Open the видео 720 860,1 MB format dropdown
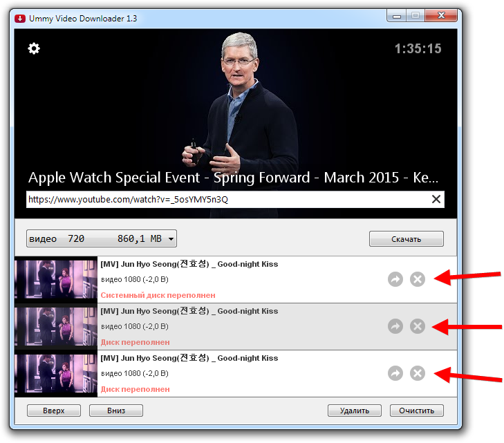This screenshot has height=443, width=504. (x=102, y=238)
